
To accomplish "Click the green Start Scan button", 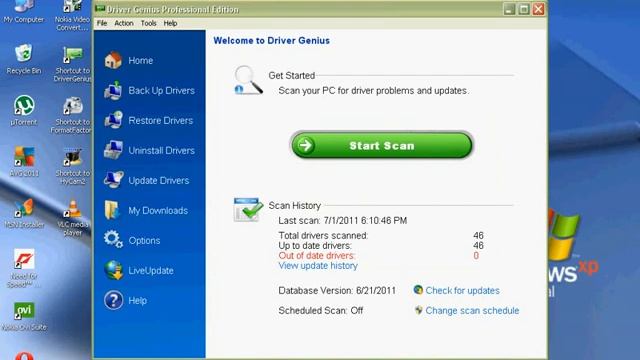I will point(382,145).
